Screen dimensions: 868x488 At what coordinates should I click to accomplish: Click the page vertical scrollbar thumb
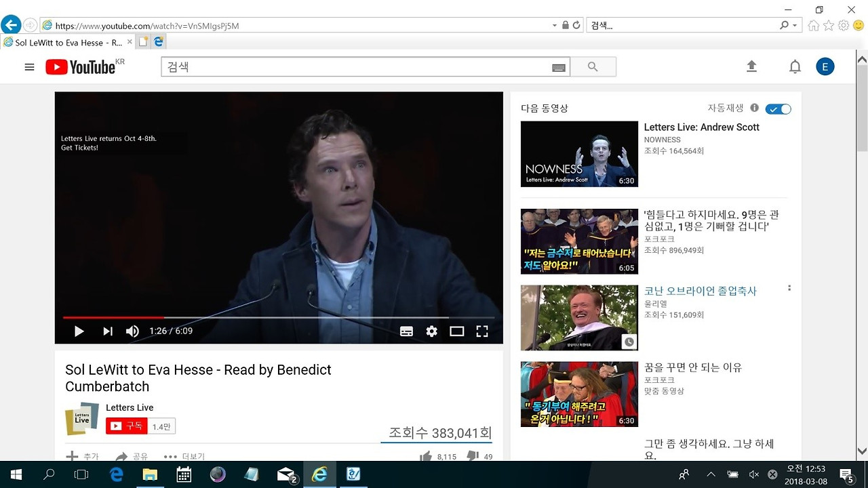862,108
